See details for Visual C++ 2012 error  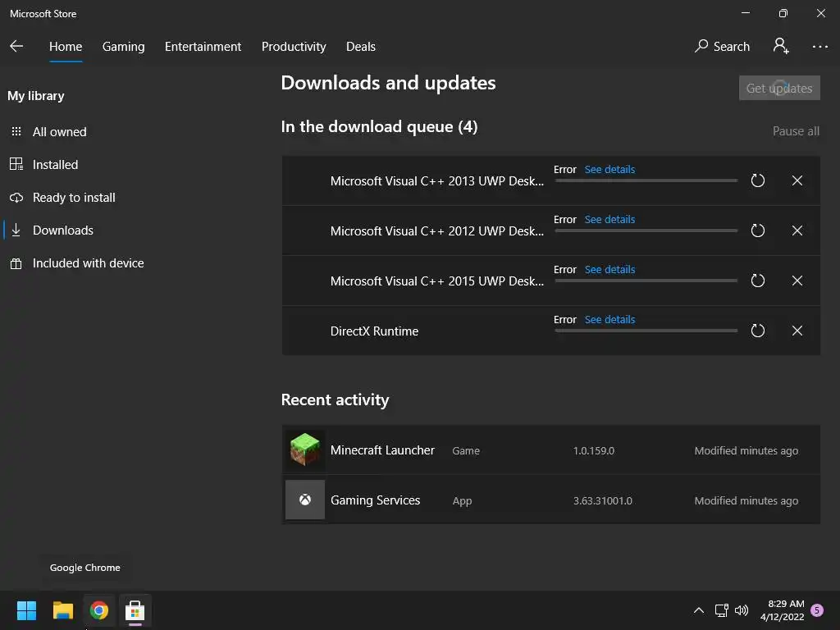click(609, 219)
